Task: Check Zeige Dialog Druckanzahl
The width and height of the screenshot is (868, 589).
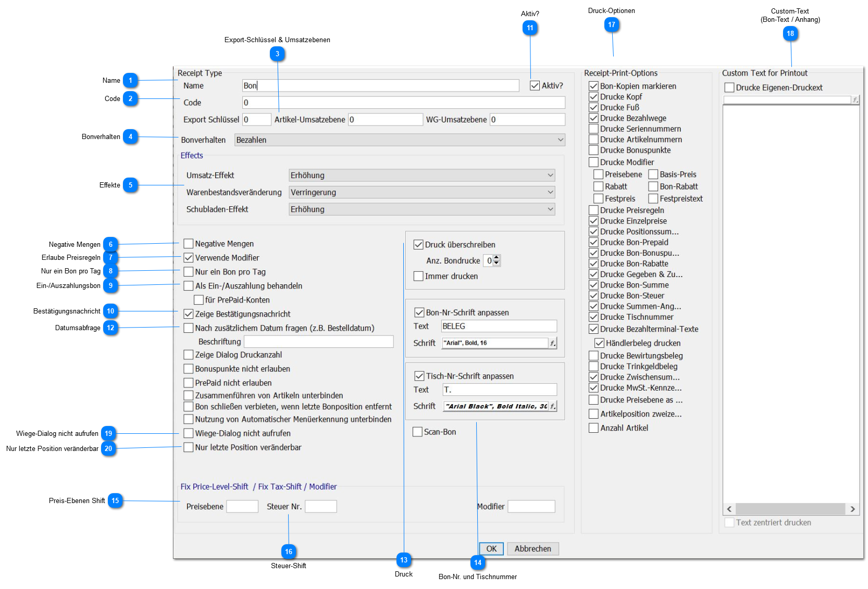Action: 189,355
